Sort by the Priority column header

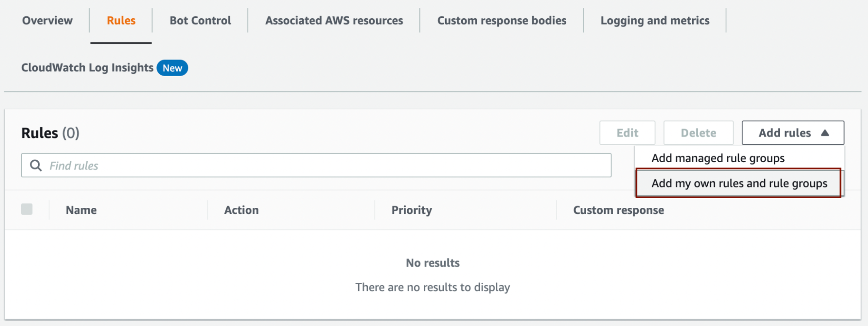click(412, 210)
